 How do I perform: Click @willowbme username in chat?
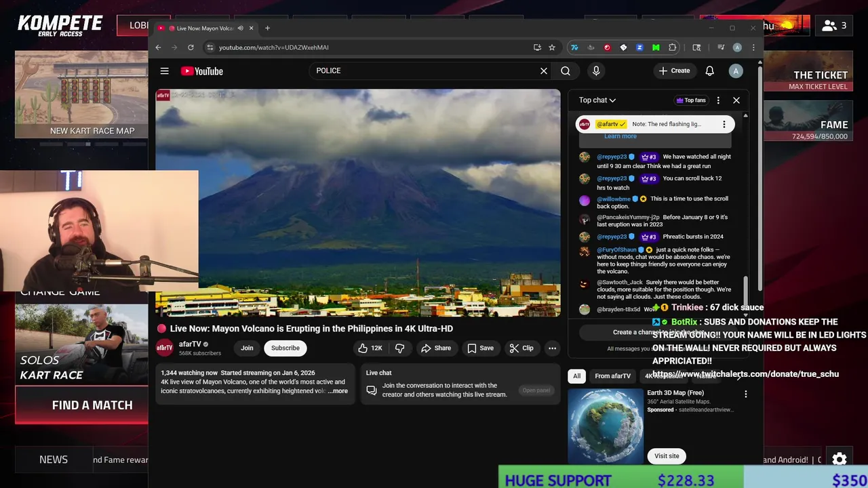pyautogui.click(x=614, y=199)
